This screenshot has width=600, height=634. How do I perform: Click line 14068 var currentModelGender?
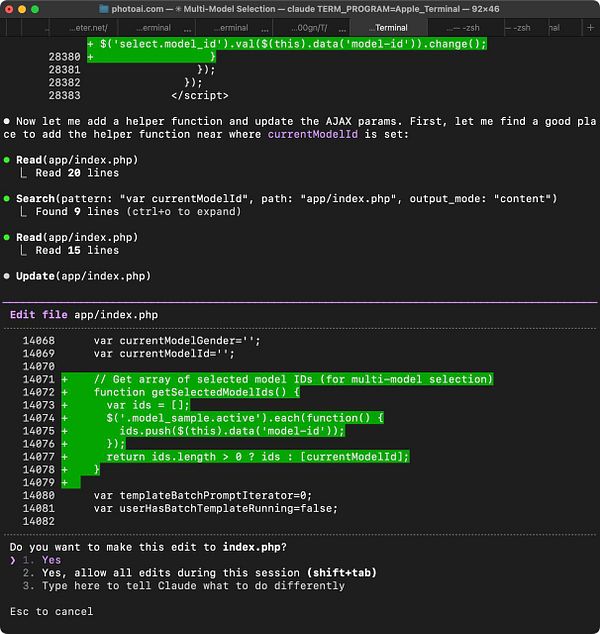pyautogui.click(x=177, y=340)
